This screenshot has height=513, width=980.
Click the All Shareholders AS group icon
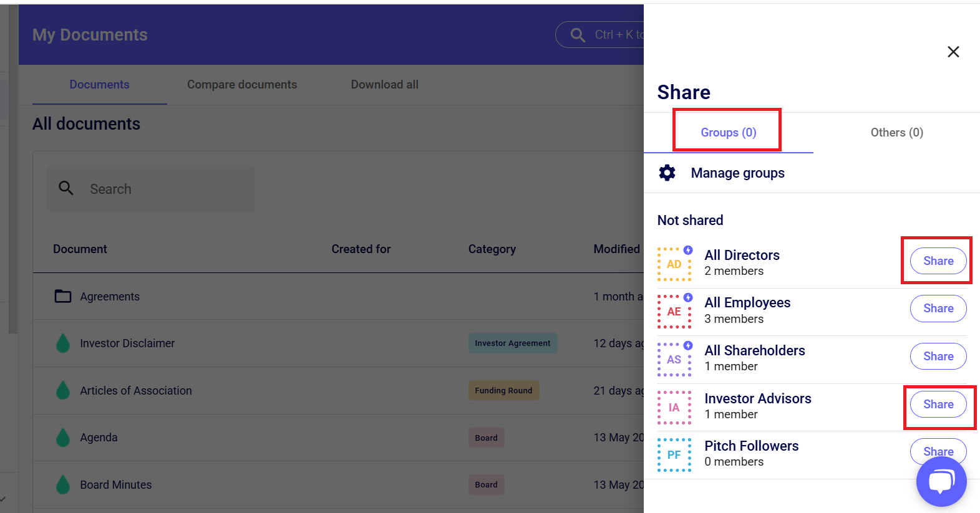point(674,360)
